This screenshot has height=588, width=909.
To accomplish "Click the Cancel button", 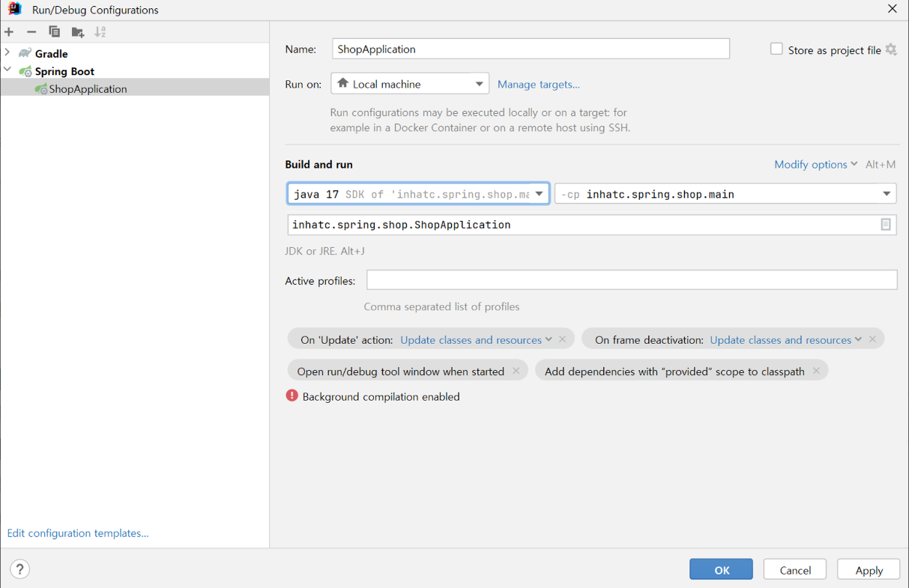I will [795, 569].
